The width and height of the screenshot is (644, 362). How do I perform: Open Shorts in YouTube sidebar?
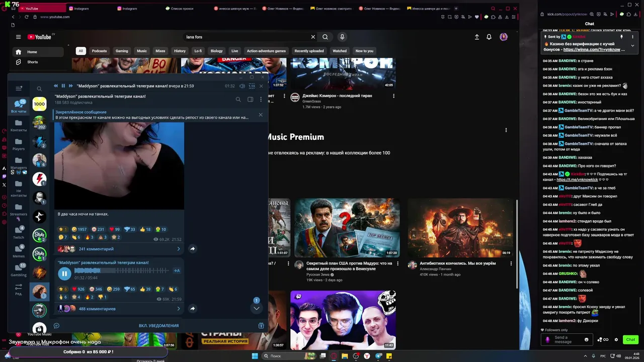[38, 62]
